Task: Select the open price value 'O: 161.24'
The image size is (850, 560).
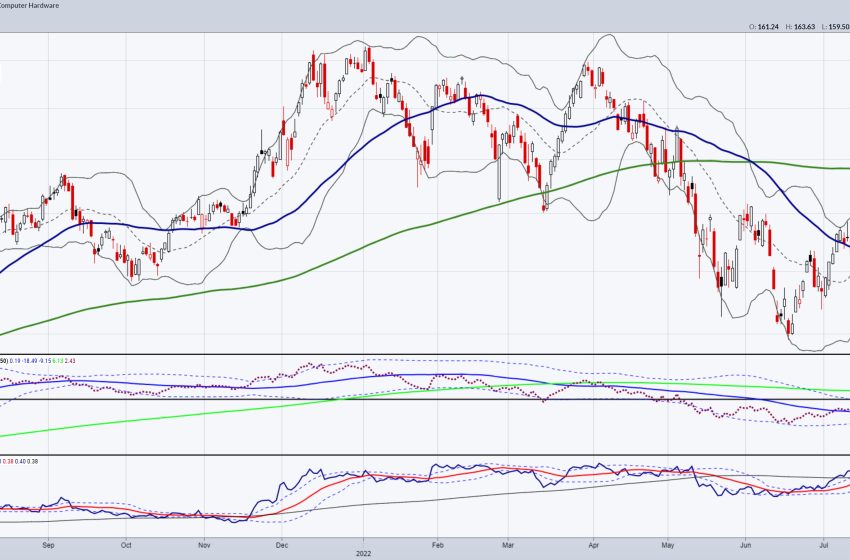Action: (764, 27)
